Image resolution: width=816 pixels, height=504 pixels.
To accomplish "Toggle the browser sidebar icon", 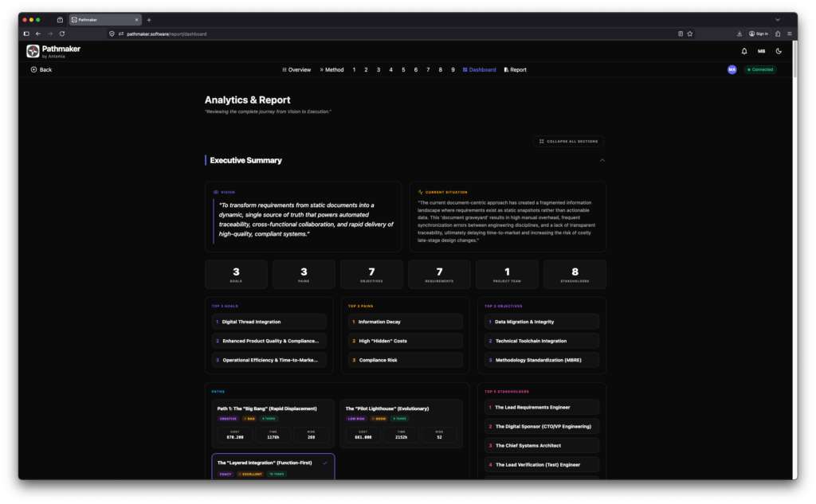I will click(x=26, y=33).
